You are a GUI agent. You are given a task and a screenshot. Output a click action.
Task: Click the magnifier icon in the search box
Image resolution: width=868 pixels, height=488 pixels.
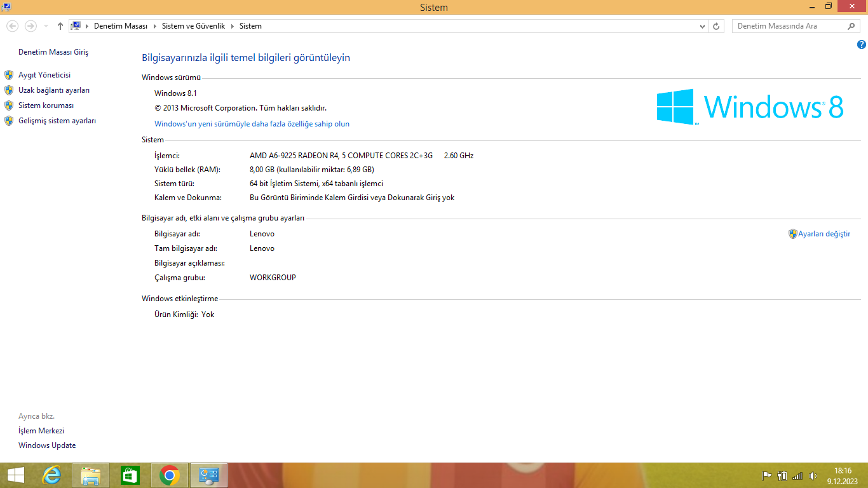[x=851, y=26]
